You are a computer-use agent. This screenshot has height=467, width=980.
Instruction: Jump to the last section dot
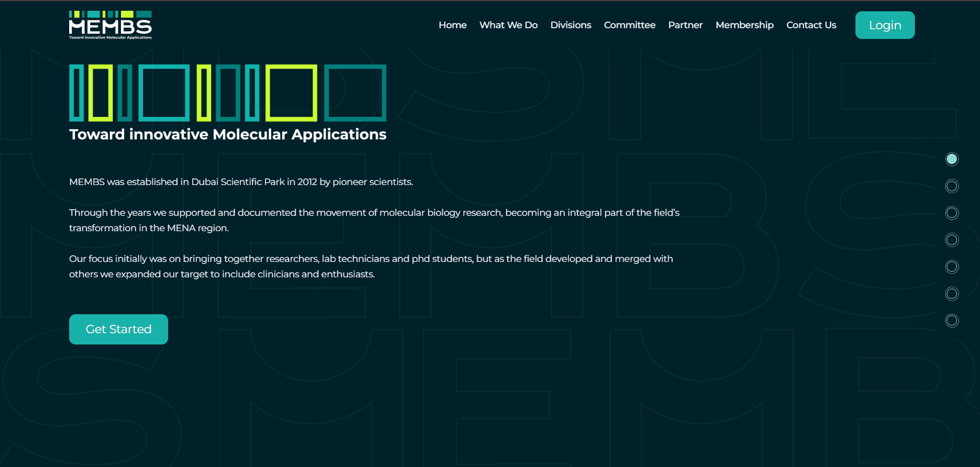point(952,320)
